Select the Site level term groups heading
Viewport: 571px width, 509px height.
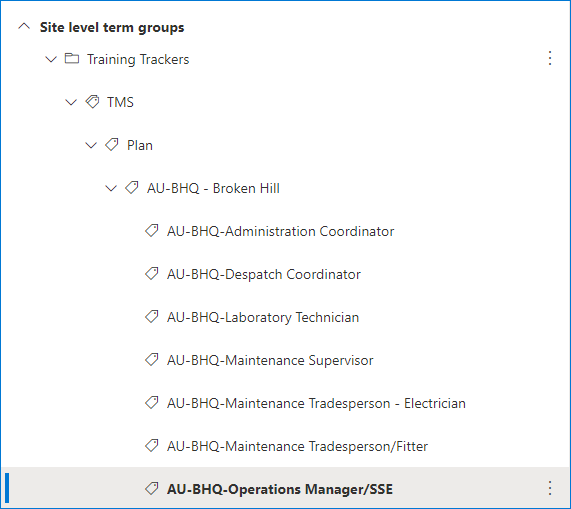coord(112,27)
